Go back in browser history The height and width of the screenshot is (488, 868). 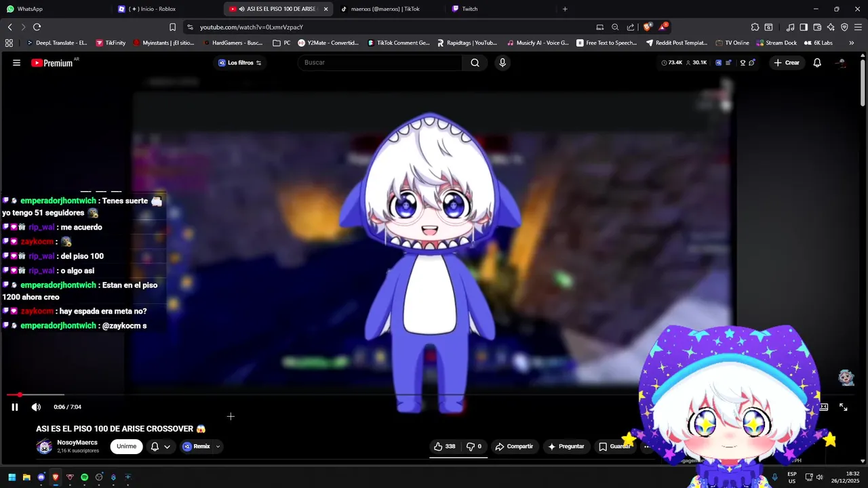tap(9, 27)
